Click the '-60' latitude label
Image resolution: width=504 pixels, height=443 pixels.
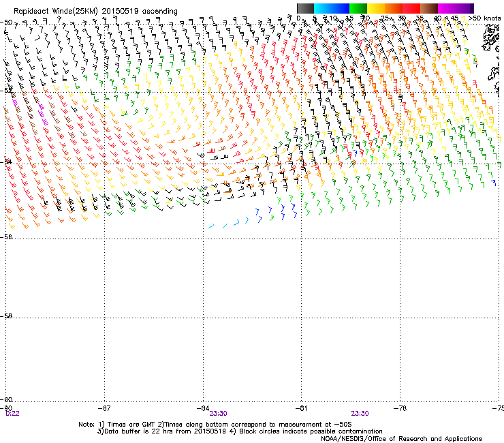pyautogui.click(x=6, y=399)
